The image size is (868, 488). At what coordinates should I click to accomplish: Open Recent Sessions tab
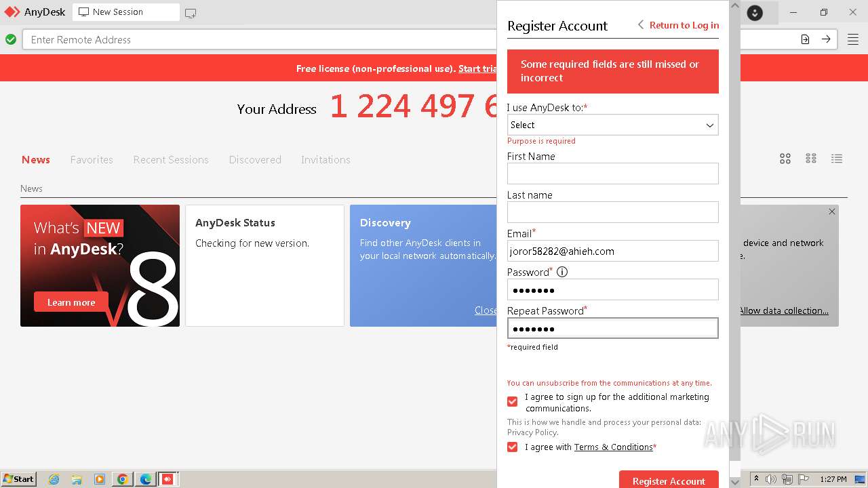(171, 160)
